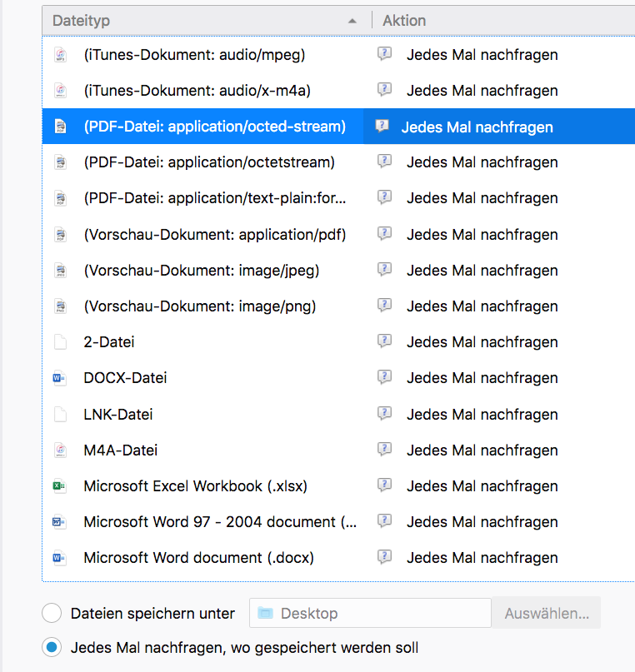Select the PDF-Datei application/octetstream row
This screenshot has height=672, width=635.
(209, 162)
